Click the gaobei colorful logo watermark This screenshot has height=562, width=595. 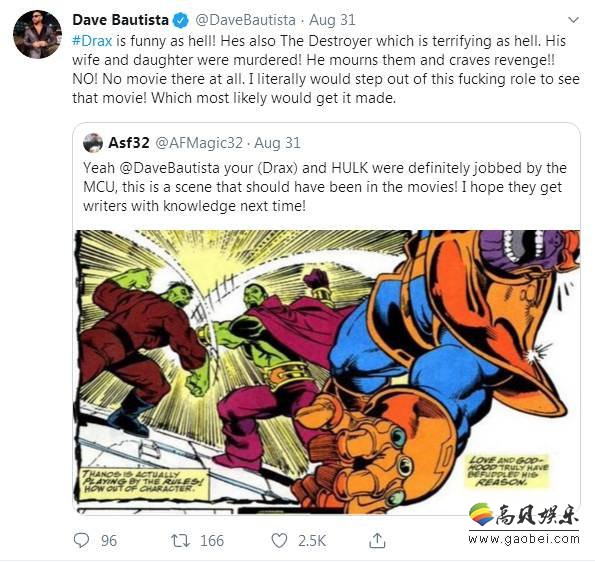(481, 514)
